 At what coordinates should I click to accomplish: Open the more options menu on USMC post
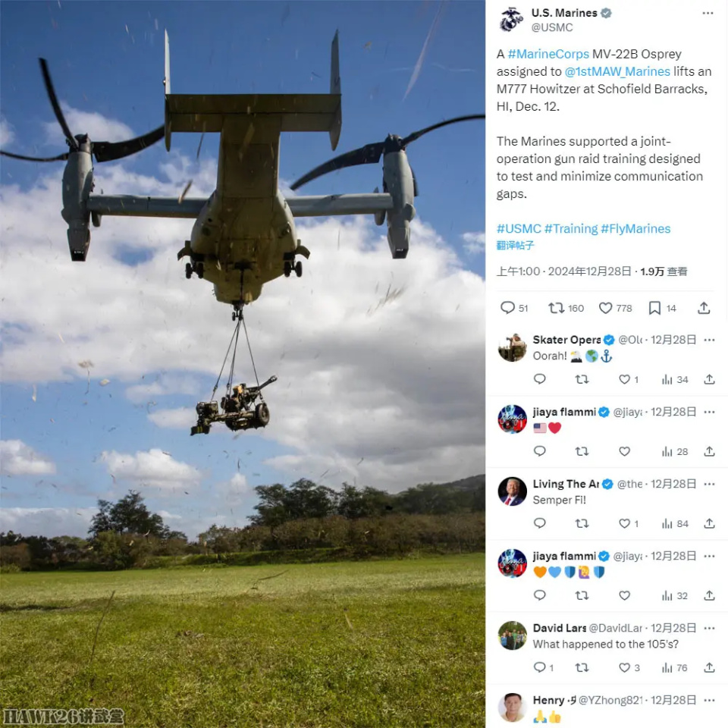tap(708, 13)
